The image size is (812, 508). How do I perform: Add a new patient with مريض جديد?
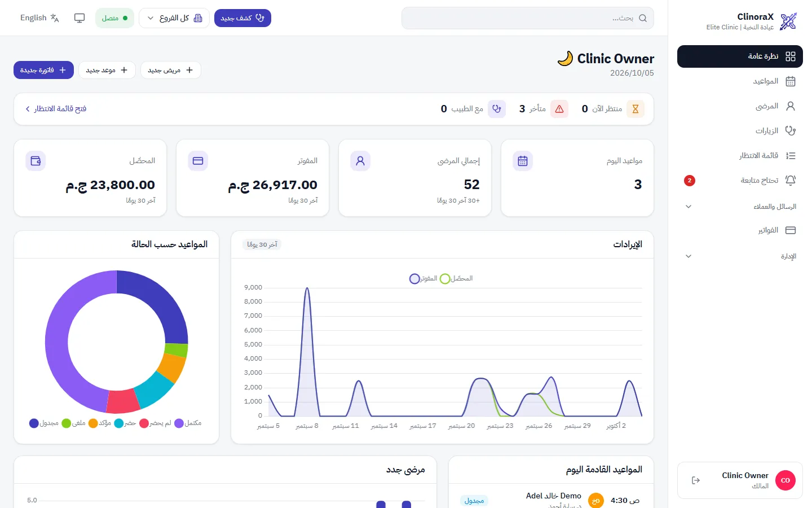[x=171, y=70]
